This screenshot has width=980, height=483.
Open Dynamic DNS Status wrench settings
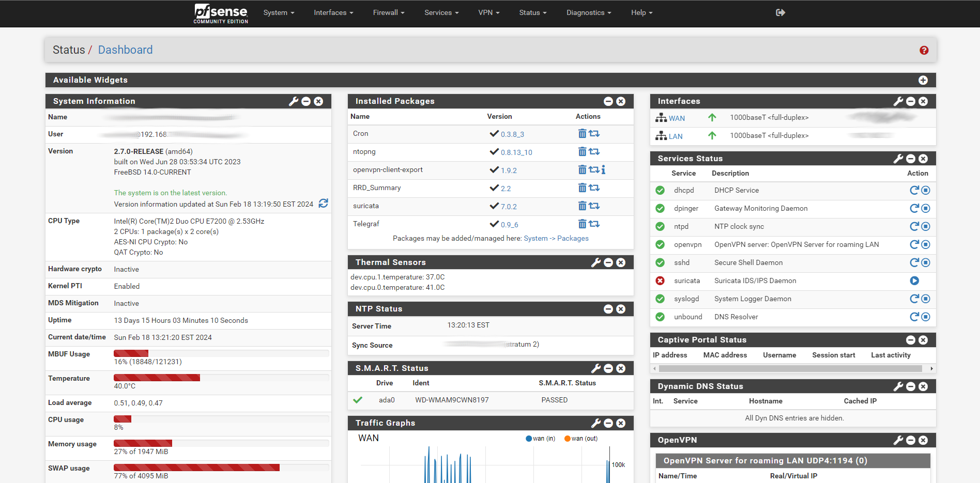[898, 386]
